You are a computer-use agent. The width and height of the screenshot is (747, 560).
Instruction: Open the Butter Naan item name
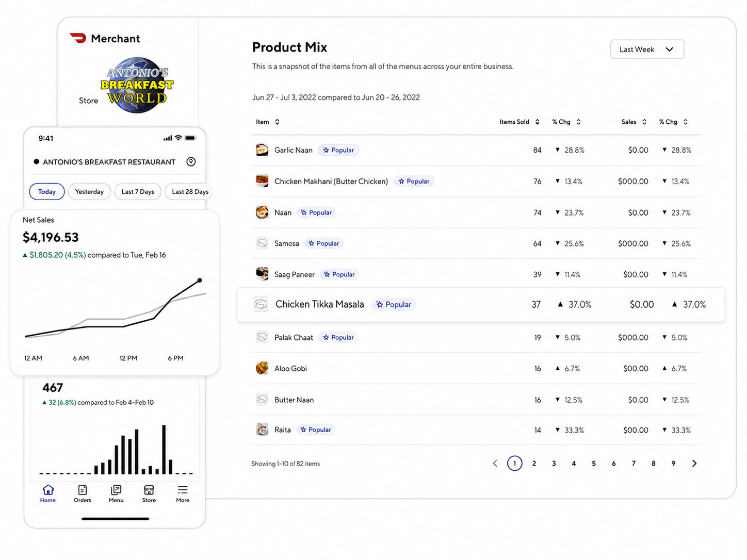click(294, 400)
